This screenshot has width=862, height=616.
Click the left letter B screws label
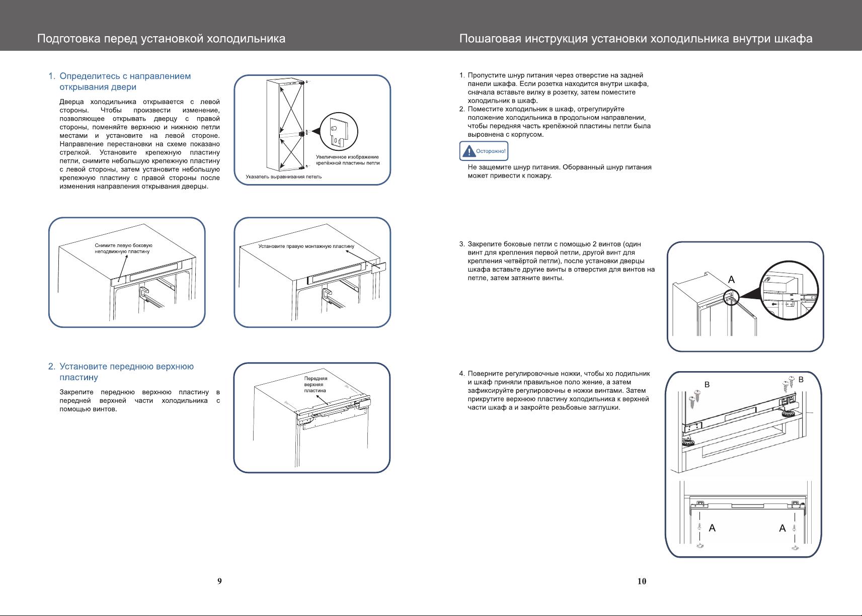(x=707, y=384)
